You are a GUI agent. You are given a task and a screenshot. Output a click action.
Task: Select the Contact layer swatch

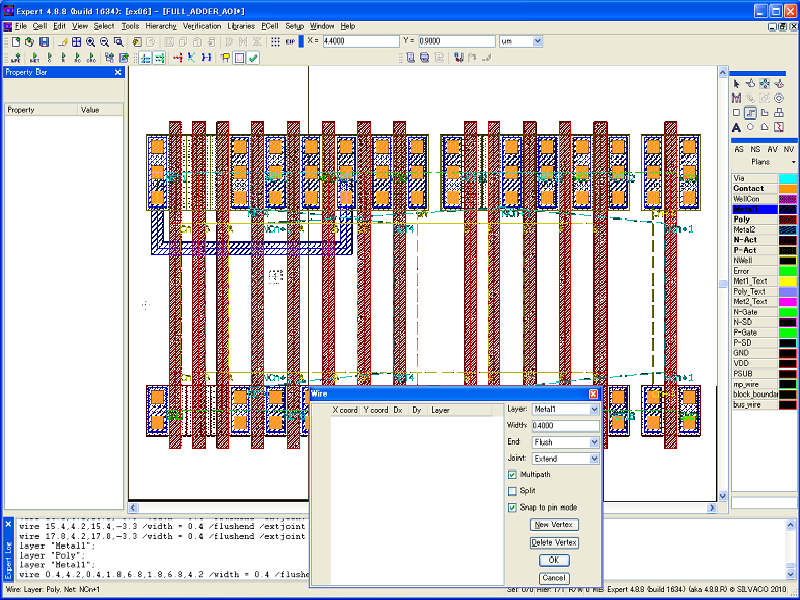coord(788,188)
